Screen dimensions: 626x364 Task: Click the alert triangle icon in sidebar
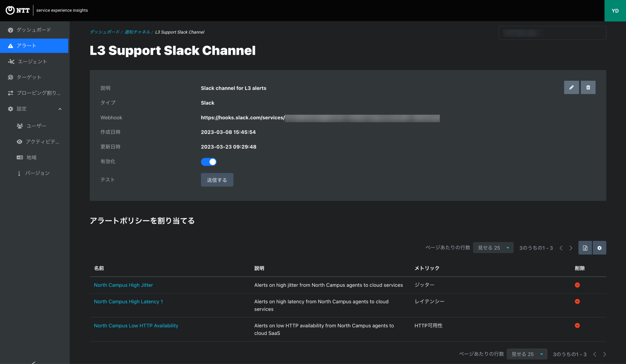pyautogui.click(x=10, y=46)
